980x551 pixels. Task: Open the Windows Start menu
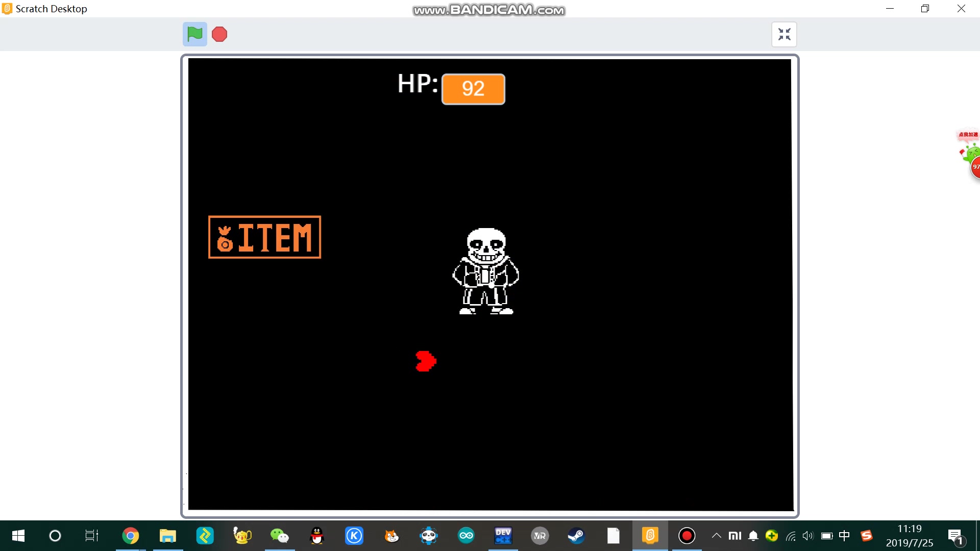pos(18,536)
